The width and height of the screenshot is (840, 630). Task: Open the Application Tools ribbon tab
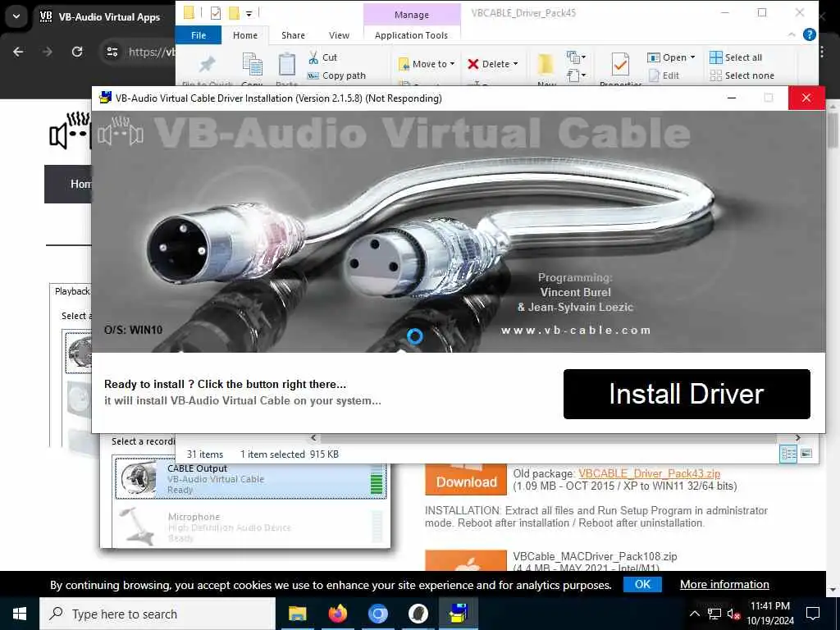[412, 35]
